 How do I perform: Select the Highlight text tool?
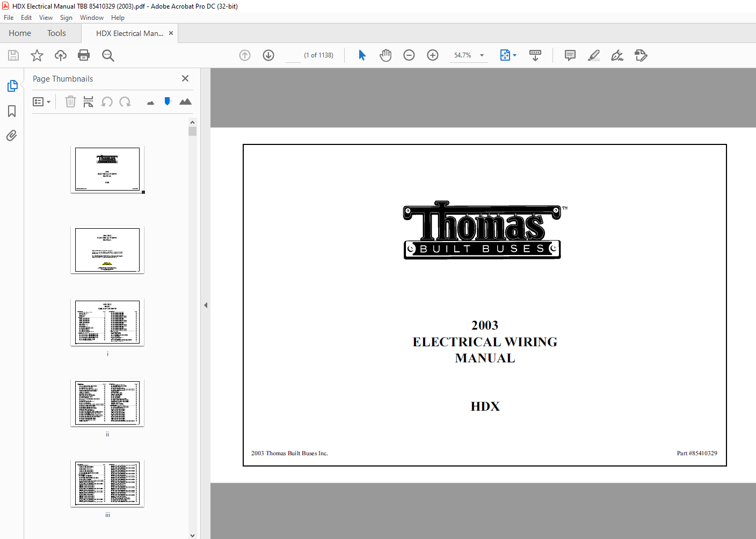coord(594,55)
